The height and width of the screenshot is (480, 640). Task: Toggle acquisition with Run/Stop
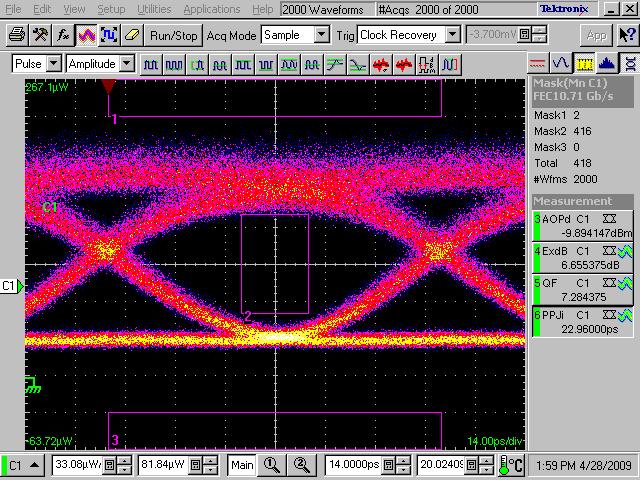tap(173, 36)
